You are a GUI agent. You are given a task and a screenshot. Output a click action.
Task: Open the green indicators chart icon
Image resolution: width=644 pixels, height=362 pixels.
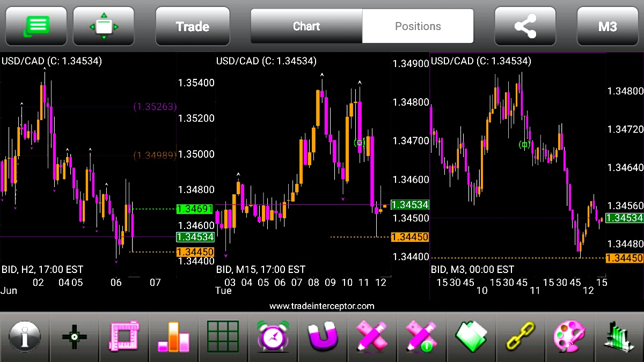point(619,337)
